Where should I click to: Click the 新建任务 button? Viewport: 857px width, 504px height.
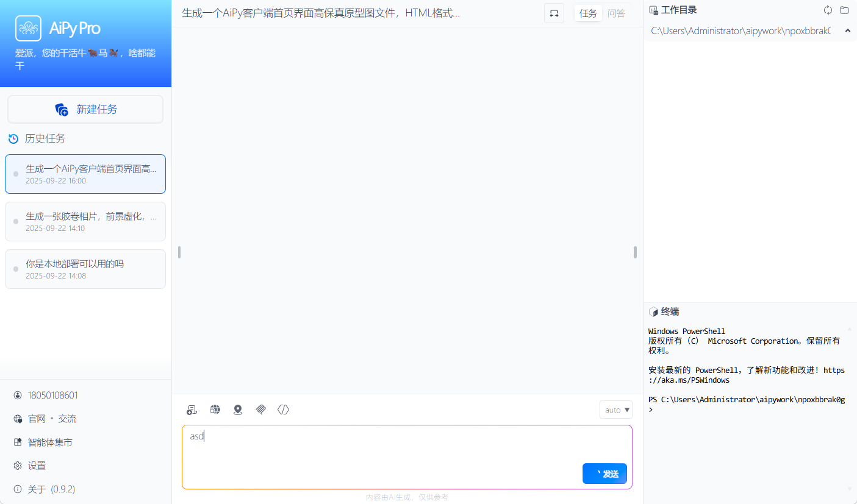(x=85, y=110)
